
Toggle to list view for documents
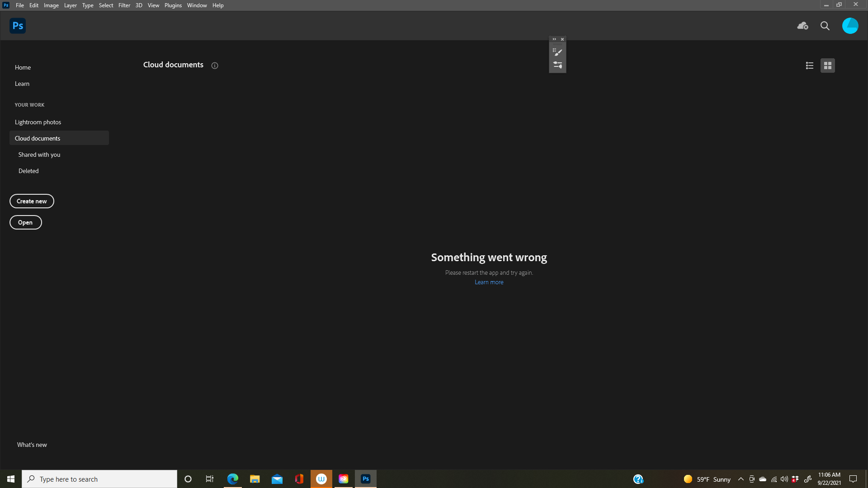click(x=810, y=65)
